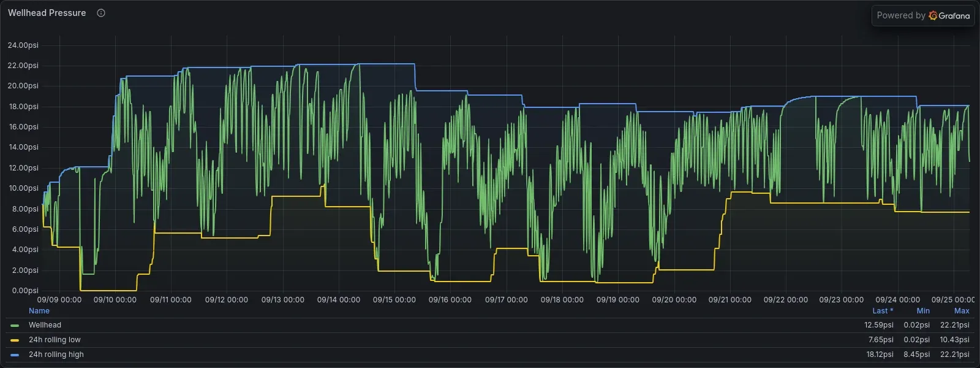Click the 09/15 00:00 x-axis label

click(394, 300)
